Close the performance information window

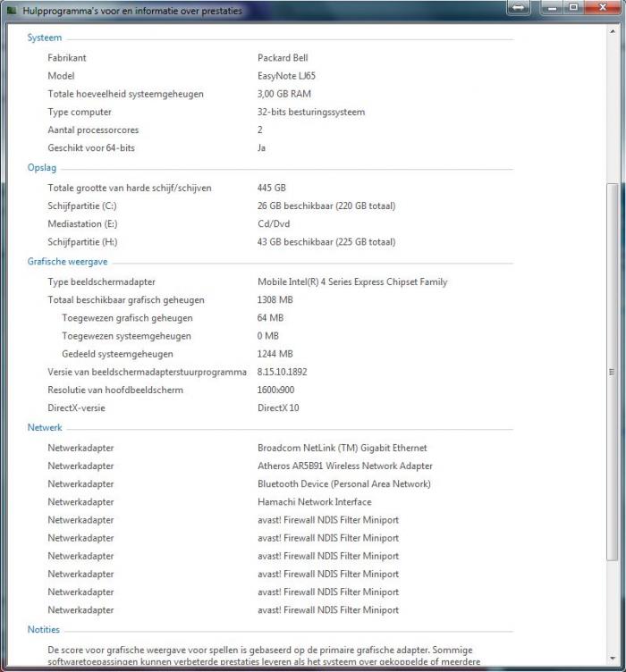click(602, 7)
